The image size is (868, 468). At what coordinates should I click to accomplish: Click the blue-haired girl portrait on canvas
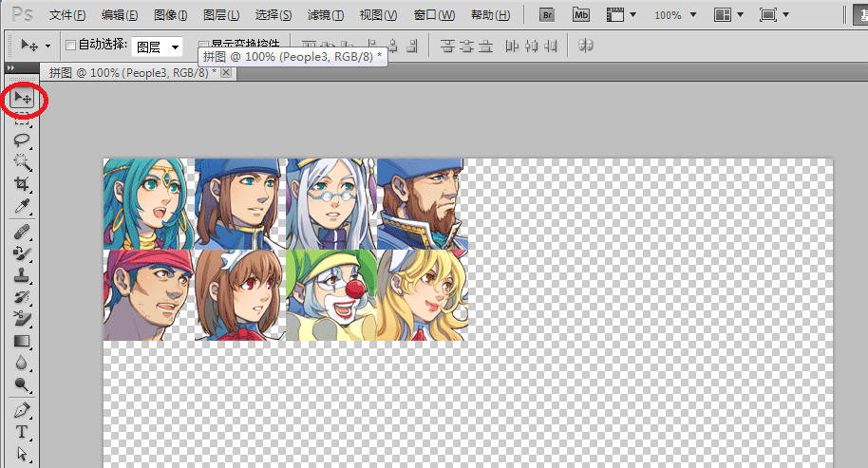pos(148,203)
